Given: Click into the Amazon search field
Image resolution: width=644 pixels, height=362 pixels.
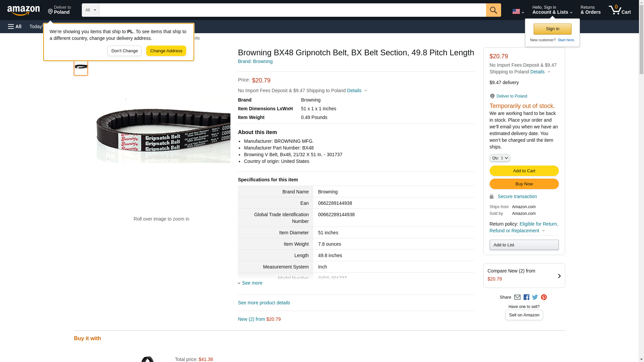Looking at the screenshot, I should point(292,10).
